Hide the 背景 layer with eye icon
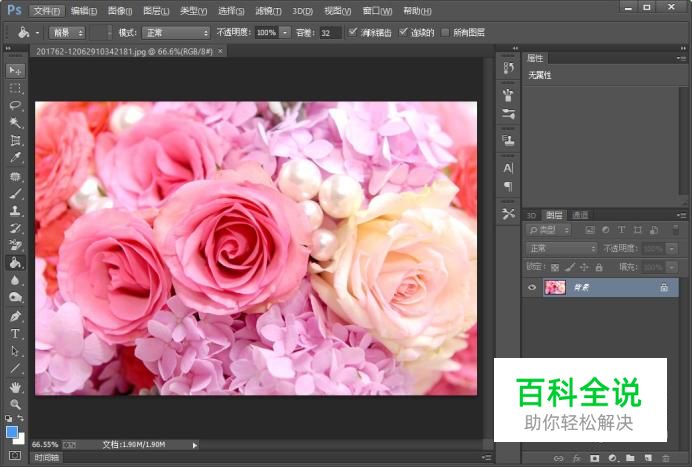The image size is (692, 467). [x=532, y=287]
